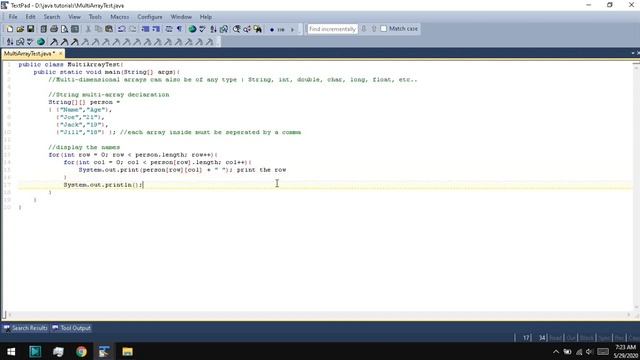Click line number 17 in status bar
The image size is (640, 360).
click(526, 338)
